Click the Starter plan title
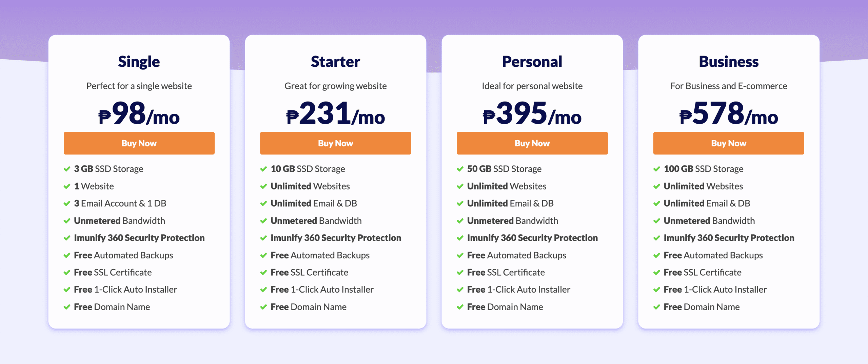This screenshot has height=364, width=868. (x=335, y=62)
